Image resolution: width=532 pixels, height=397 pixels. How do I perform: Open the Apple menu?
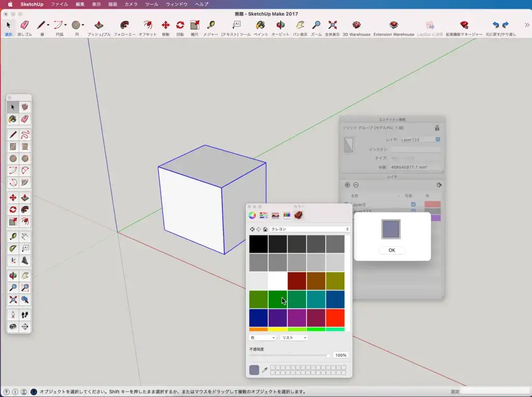point(10,4)
